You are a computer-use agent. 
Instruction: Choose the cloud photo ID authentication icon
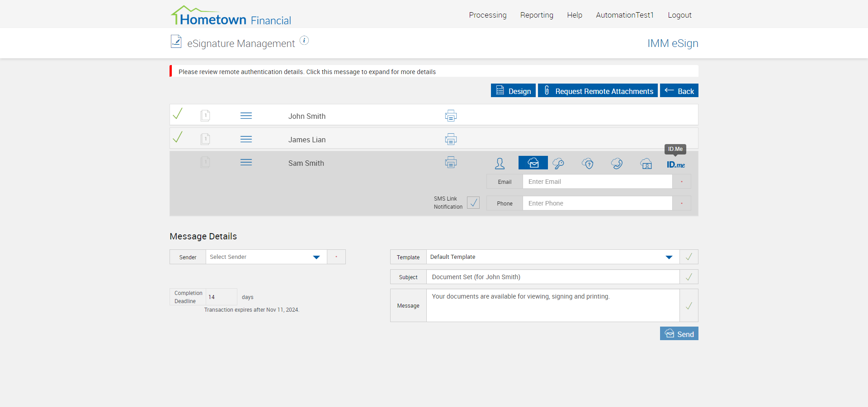(x=646, y=164)
